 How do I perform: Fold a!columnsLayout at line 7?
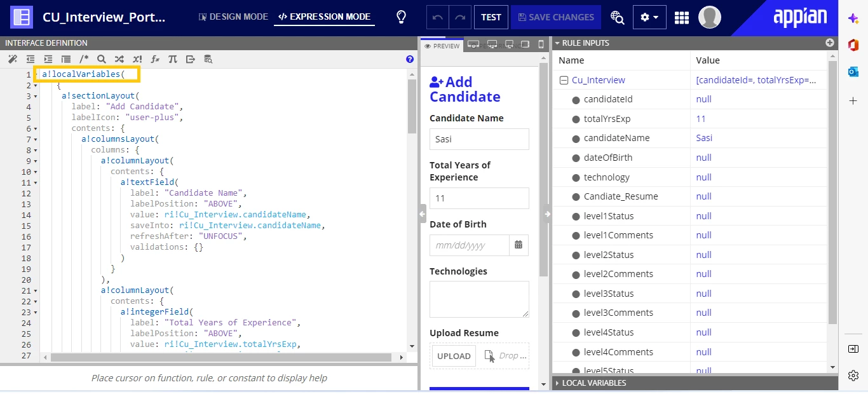point(36,139)
